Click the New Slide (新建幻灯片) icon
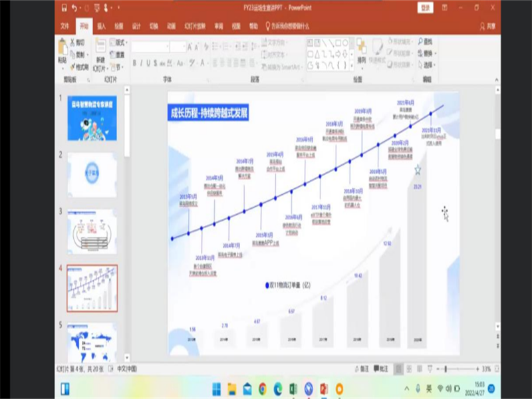Screen dimensions: 532x399 pyautogui.click(x=100, y=50)
